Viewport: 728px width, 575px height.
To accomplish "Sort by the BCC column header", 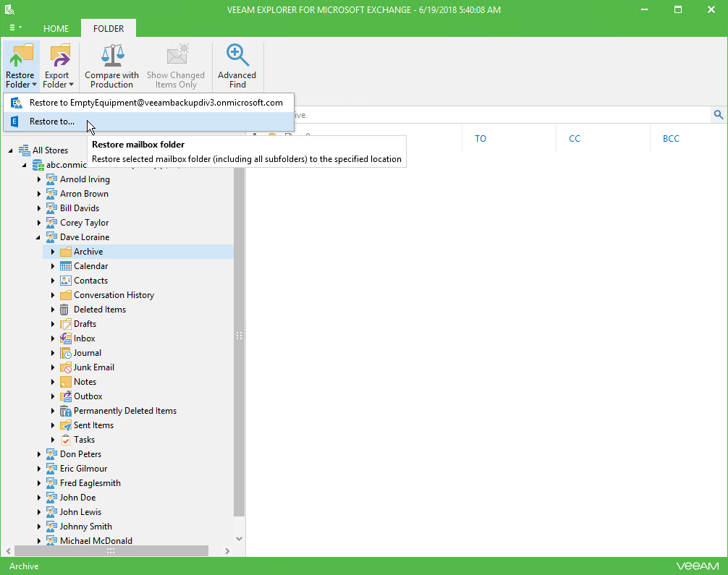I will coord(671,138).
